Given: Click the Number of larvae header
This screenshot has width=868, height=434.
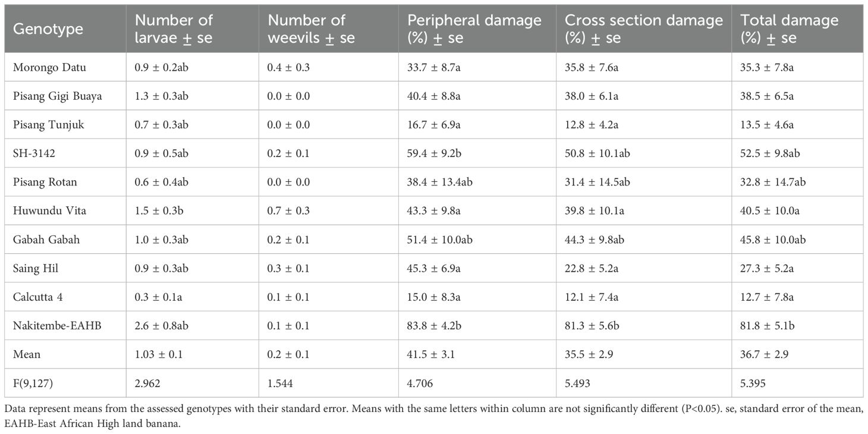Looking at the screenshot, I should pyautogui.click(x=174, y=29).
